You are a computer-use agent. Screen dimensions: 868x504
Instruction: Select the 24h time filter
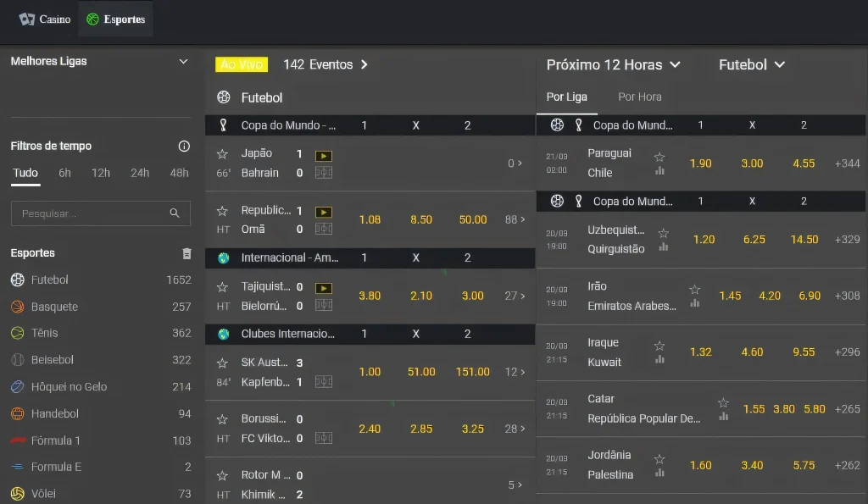tap(140, 173)
